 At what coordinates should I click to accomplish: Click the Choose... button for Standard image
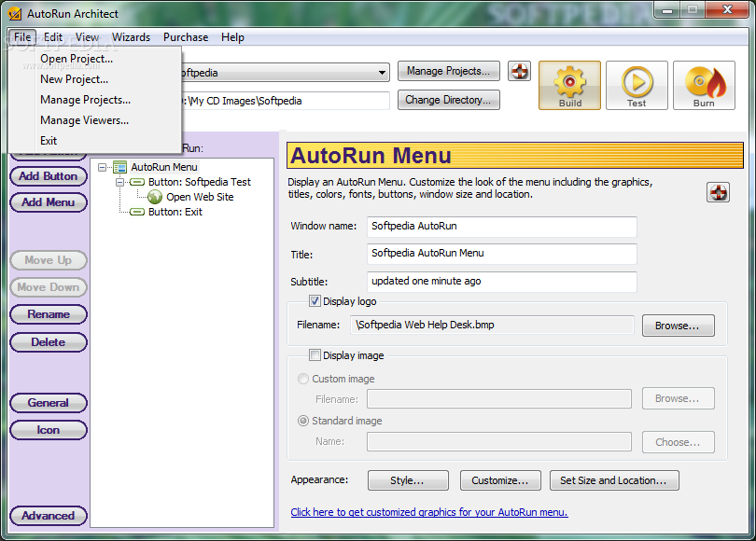(x=678, y=442)
